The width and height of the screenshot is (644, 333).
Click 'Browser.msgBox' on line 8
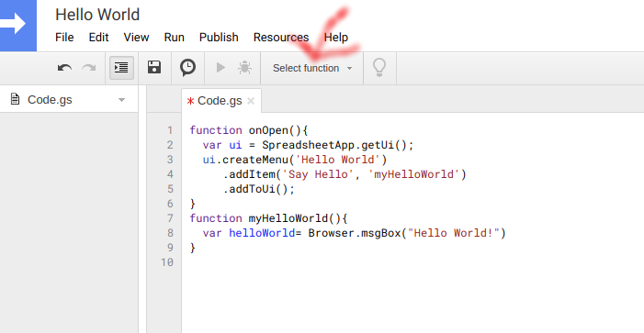[x=354, y=233]
